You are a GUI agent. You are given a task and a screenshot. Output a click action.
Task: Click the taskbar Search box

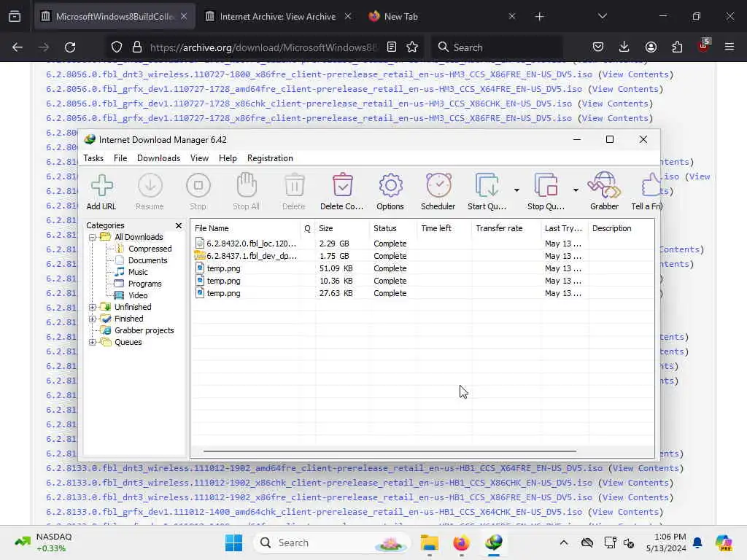(x=332, y=542)
